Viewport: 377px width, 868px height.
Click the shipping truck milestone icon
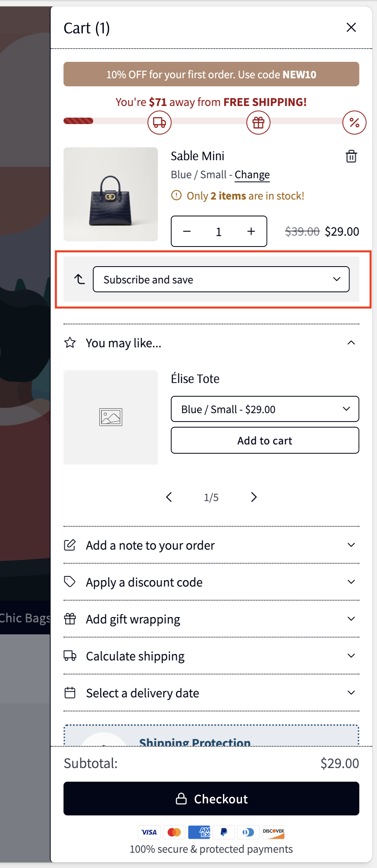pos(160,122)
